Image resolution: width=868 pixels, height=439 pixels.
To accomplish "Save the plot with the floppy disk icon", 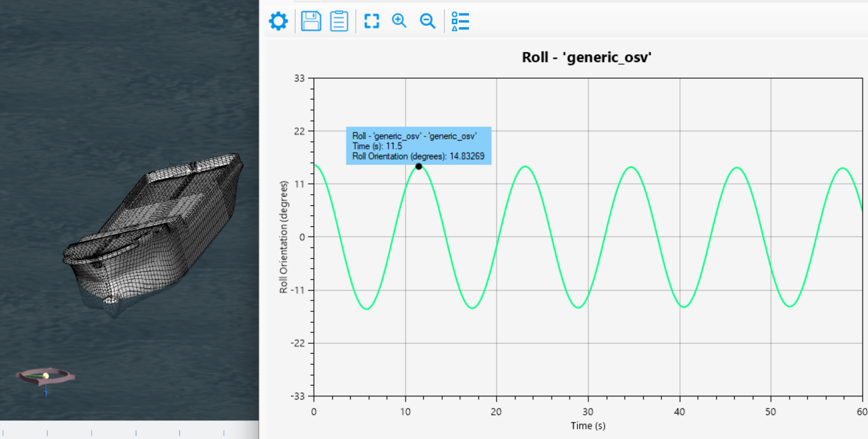I will (311, 21).
